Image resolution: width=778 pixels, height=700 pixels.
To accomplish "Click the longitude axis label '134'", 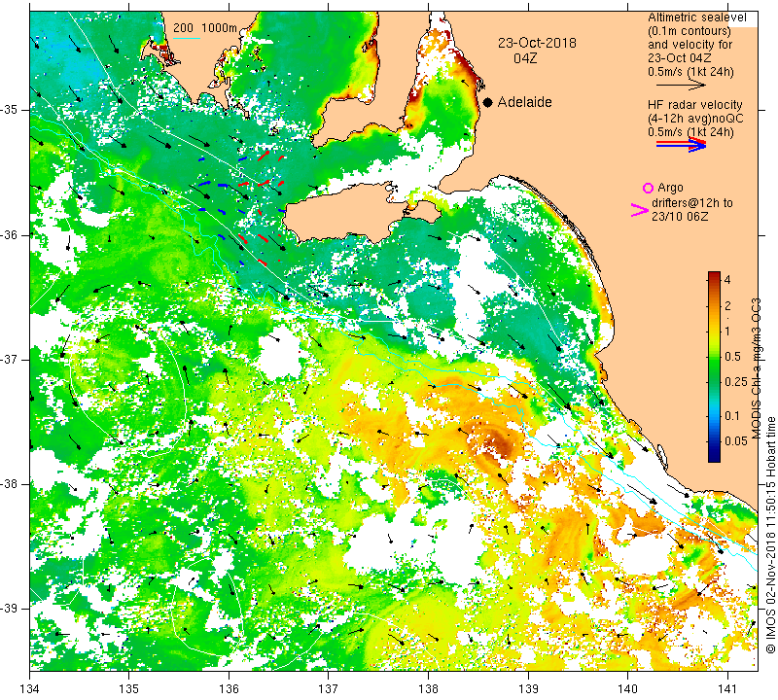I will [x=30, y=689].
